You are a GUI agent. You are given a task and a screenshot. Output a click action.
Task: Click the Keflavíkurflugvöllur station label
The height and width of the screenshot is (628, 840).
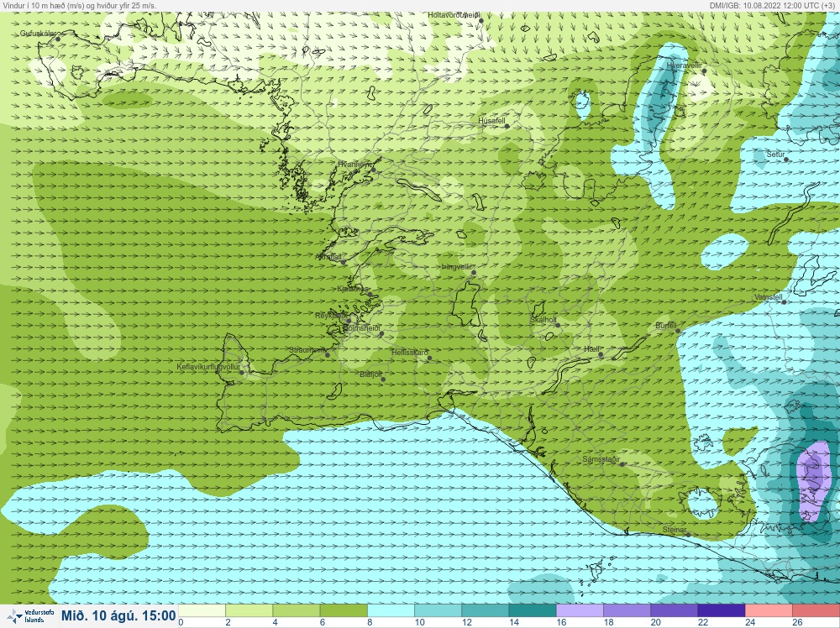coord(208,367)
